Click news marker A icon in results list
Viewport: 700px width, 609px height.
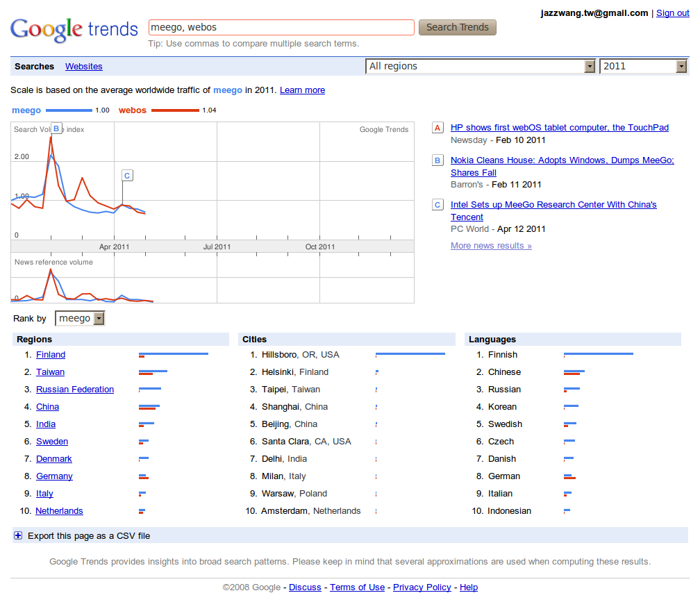coord(437,128)
